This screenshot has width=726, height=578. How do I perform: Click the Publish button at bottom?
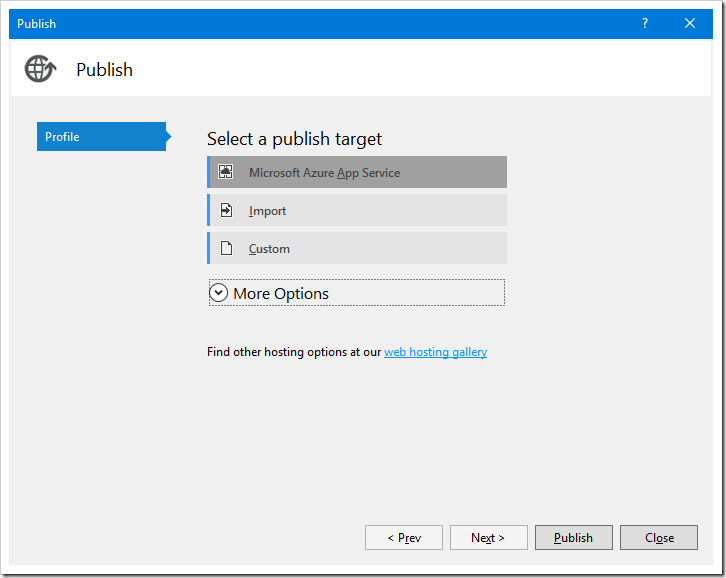574,537
